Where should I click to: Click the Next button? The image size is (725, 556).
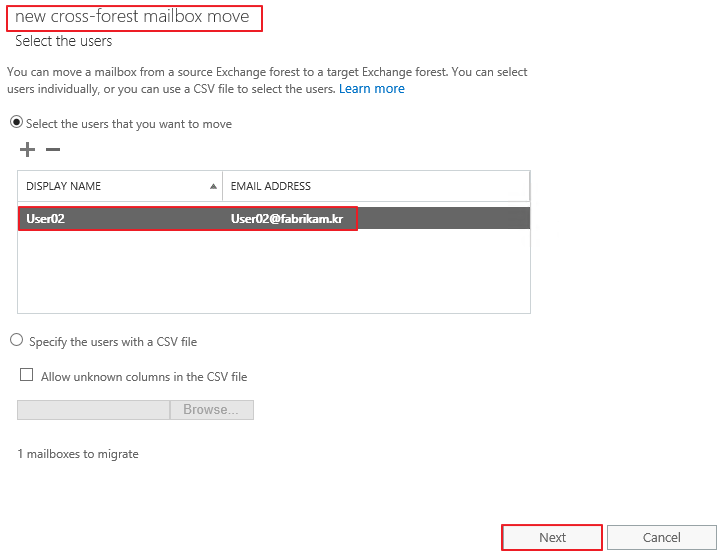tap(552, 537)
